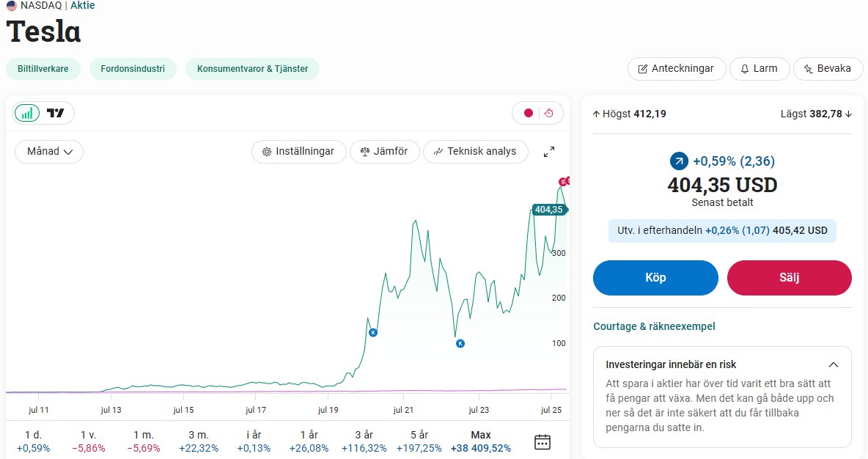Click the K marker near jul 22
868x459 pixels.
(x=460, y=344)
